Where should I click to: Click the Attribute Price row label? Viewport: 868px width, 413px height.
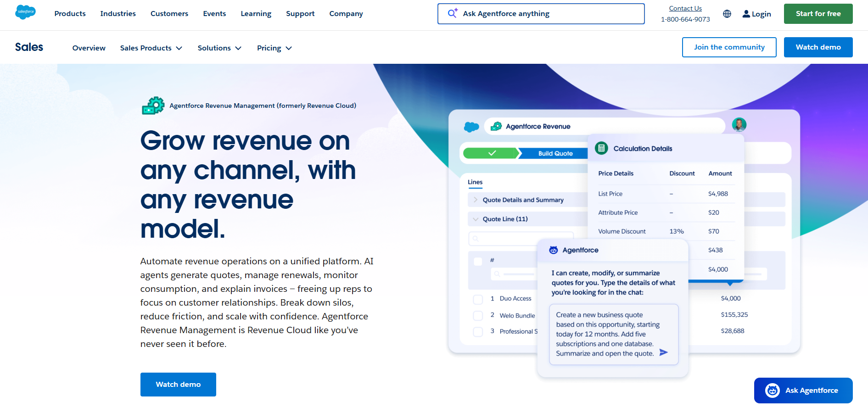pos(618,212)
